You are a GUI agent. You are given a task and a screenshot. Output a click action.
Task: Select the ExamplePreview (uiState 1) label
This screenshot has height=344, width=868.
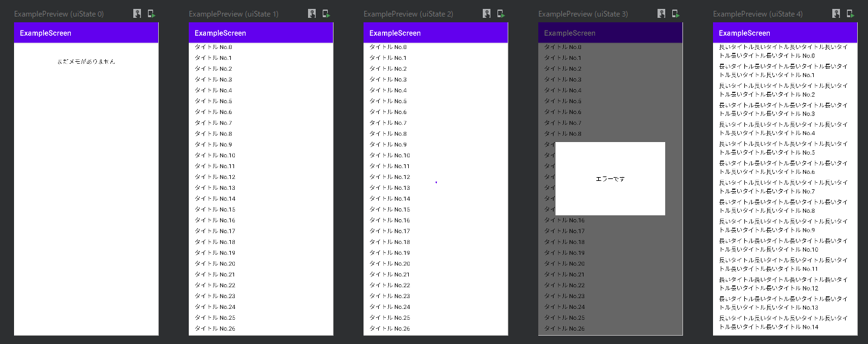(x=233, y=14)
